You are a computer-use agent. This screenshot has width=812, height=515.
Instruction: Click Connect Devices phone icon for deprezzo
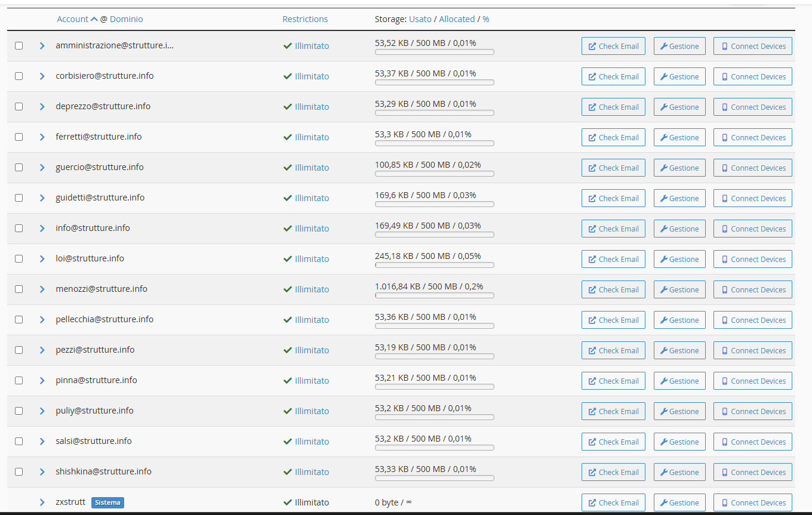click(725, 107)
